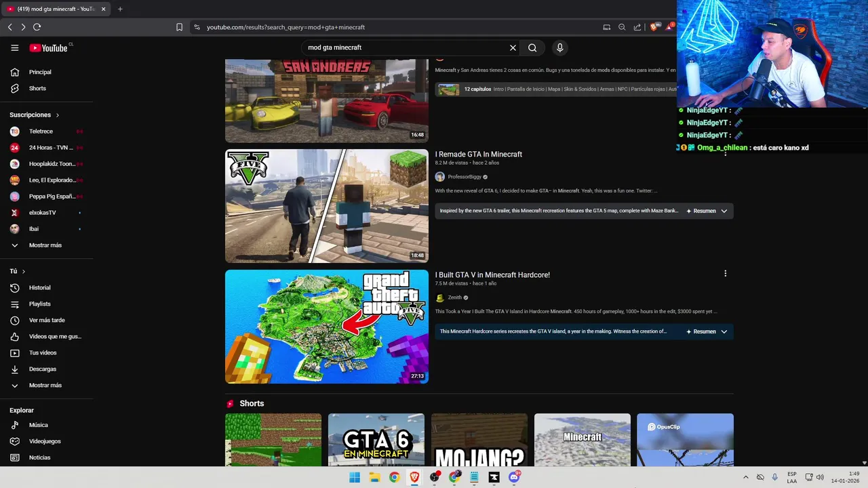Open the 12 capítulos chapter list

pos(557,89)
